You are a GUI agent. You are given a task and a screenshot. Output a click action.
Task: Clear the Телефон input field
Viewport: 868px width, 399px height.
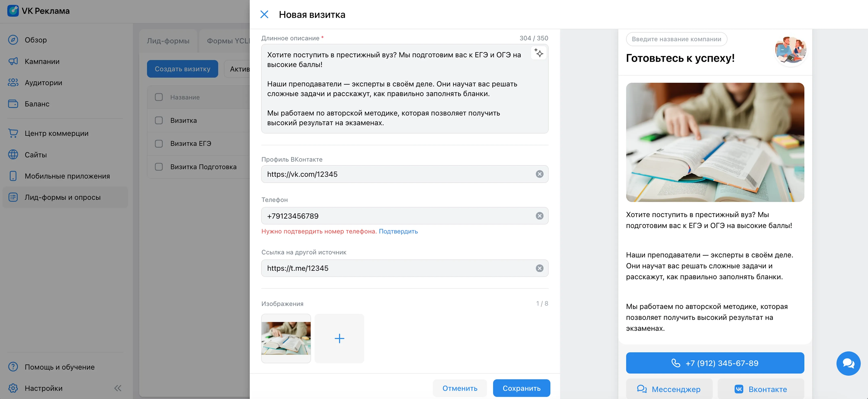point(540,216)
